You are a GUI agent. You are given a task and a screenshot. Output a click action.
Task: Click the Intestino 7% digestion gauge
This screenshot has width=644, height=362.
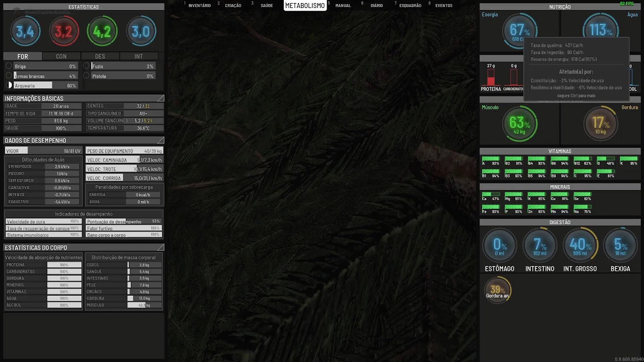coord(540,246)
